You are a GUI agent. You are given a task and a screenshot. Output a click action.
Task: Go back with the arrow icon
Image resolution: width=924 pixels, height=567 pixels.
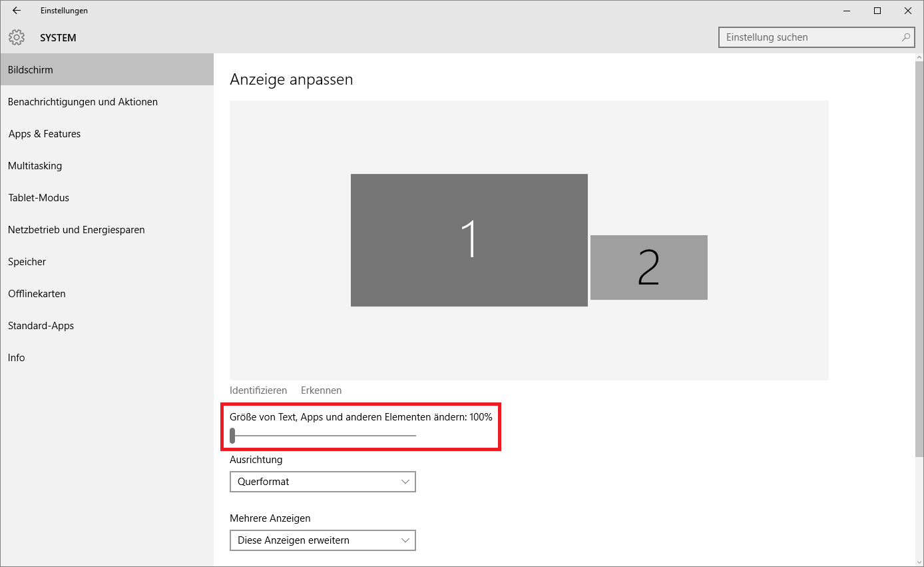17,11
